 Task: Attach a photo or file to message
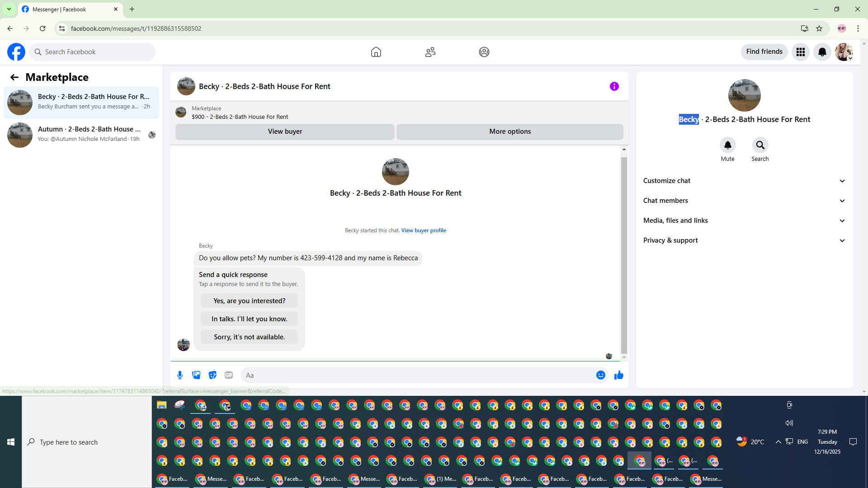coord(196,375)
